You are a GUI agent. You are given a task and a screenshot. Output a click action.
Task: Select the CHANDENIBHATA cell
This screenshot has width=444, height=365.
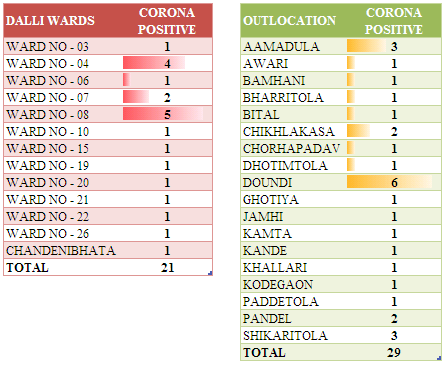pos(63,250)
